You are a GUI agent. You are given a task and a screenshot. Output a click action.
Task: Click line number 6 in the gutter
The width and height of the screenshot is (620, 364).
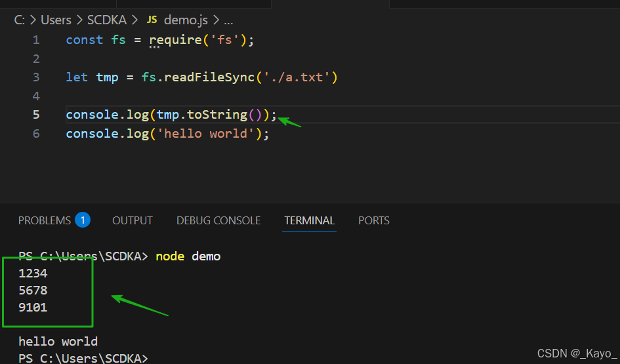tap(36, 134)
